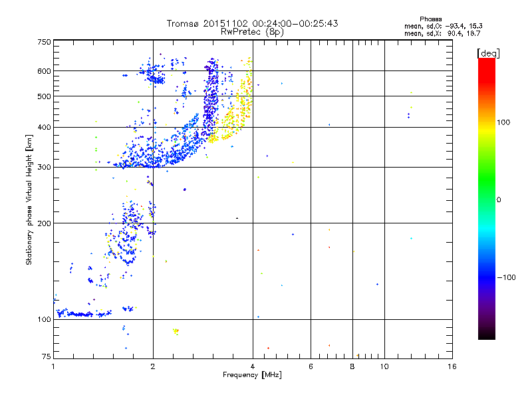
Task: Click the '[deg]' colorbar unit label
Action: pyautogui.click(x=488, y=53)
